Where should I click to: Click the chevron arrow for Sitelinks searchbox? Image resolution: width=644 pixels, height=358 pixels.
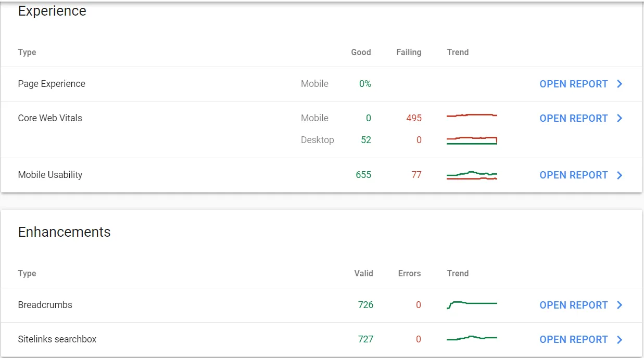(x=620, y=340)
